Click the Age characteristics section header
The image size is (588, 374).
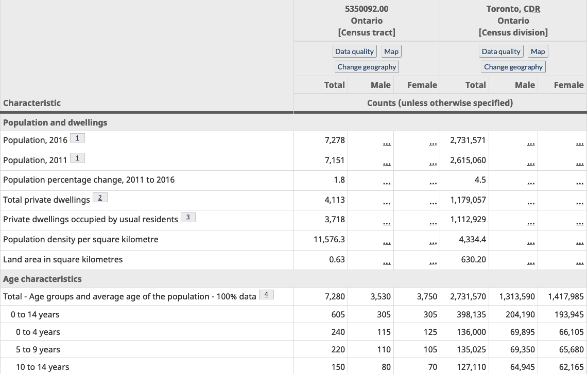pos(42,279)
